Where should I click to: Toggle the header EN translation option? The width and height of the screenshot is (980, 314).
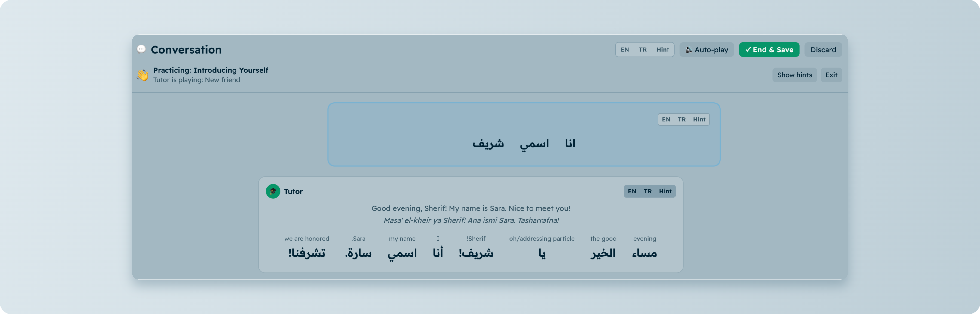625,50
